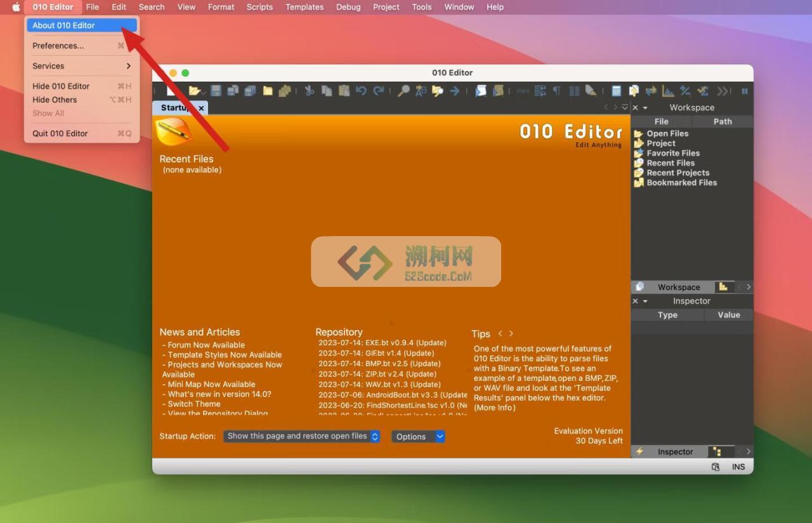The width and height of the screenshot is (812, 523).
Task: Click the pause icon at toolbar's right end
Action: pos(745,91)
